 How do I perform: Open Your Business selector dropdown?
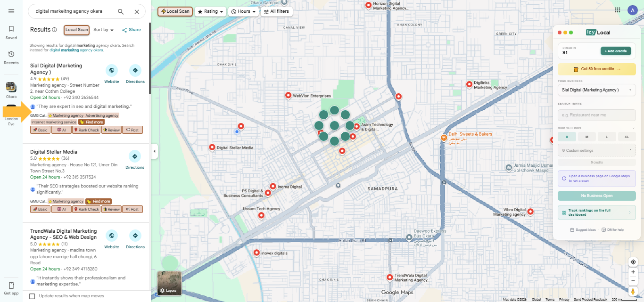click(597, 90)
